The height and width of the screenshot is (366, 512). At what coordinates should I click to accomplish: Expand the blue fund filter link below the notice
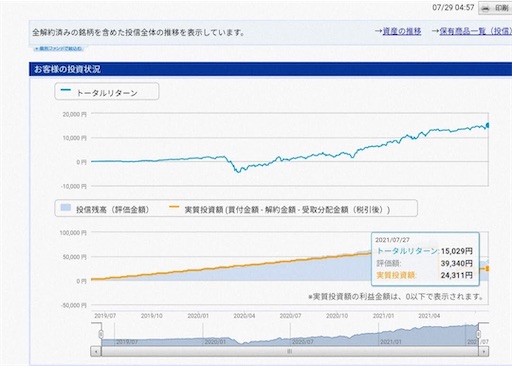[59, 49]
